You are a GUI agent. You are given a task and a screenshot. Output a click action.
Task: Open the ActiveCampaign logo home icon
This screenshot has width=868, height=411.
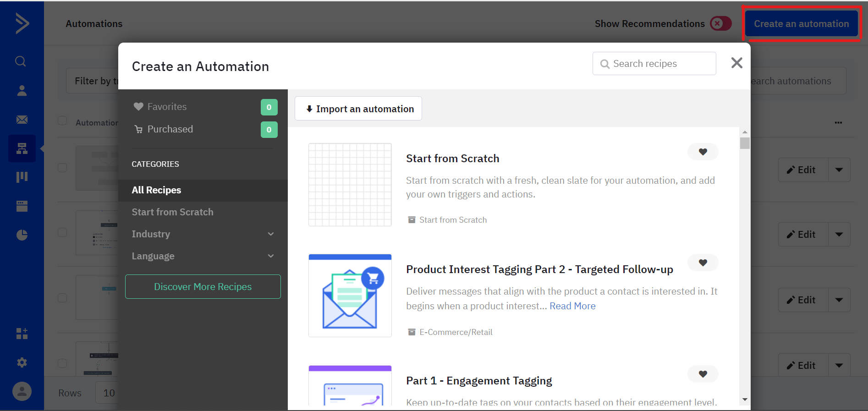22,23
